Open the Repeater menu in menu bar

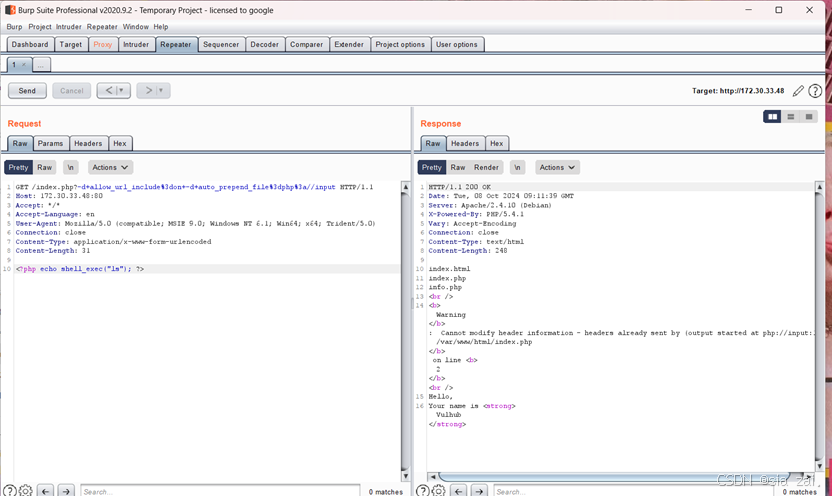(x=102, y=27)
